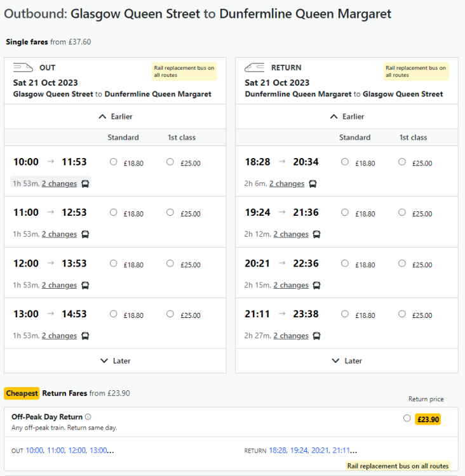Open the 2 changes link for 11:00 outbound
Screen dimensions: 465x476
59,234
